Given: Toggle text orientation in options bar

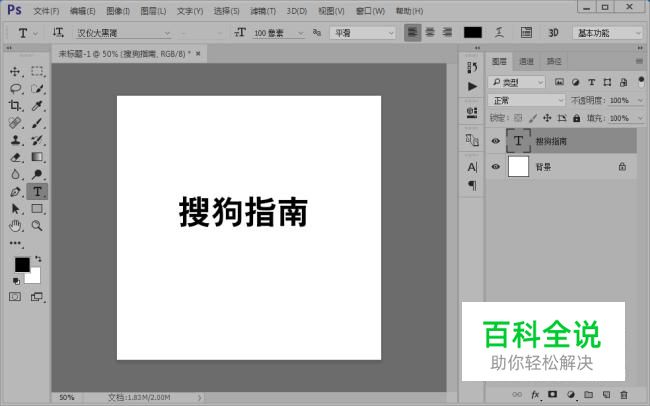Looking at the screenshot, I should (x=58, y=32).
